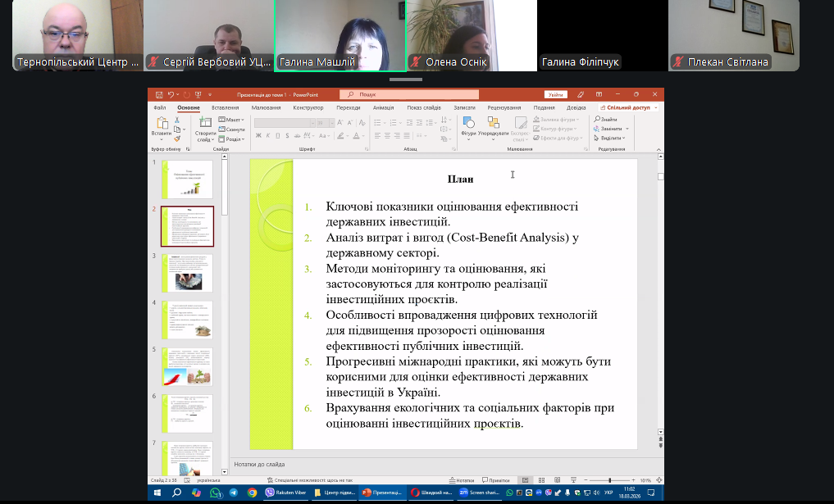Toggle normal view button in status bar
Screen dimensions: 834x504
(x=525, y=480)
